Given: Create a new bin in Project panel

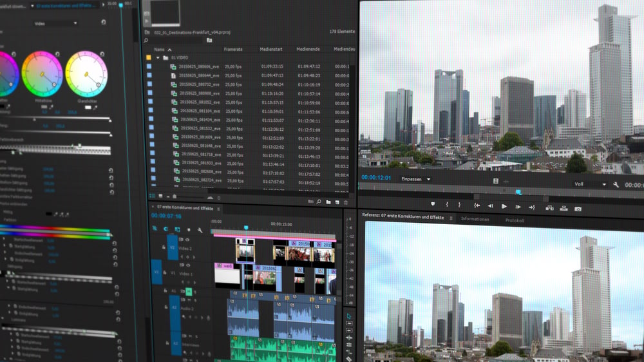Looking at the screenshot, I should pyautogui.click(x=328, y=202).
